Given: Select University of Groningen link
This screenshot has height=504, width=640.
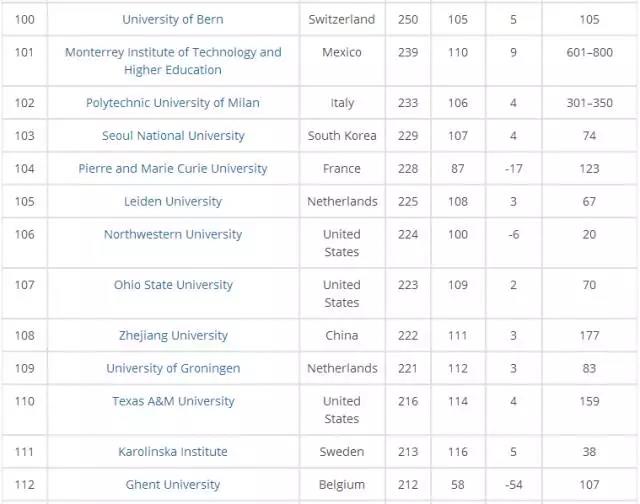Looking at the screenshot, I should coord(173,368).
